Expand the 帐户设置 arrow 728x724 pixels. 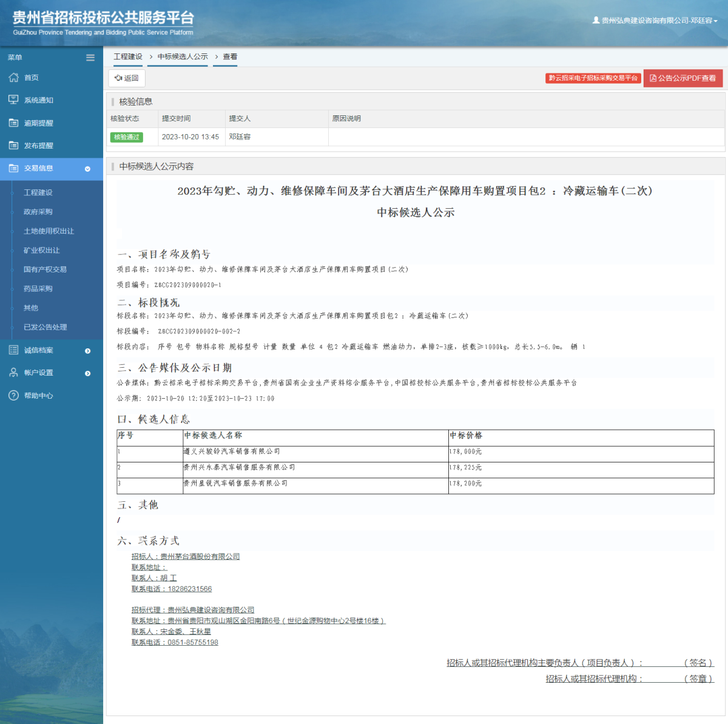click(x=87, y=373)
